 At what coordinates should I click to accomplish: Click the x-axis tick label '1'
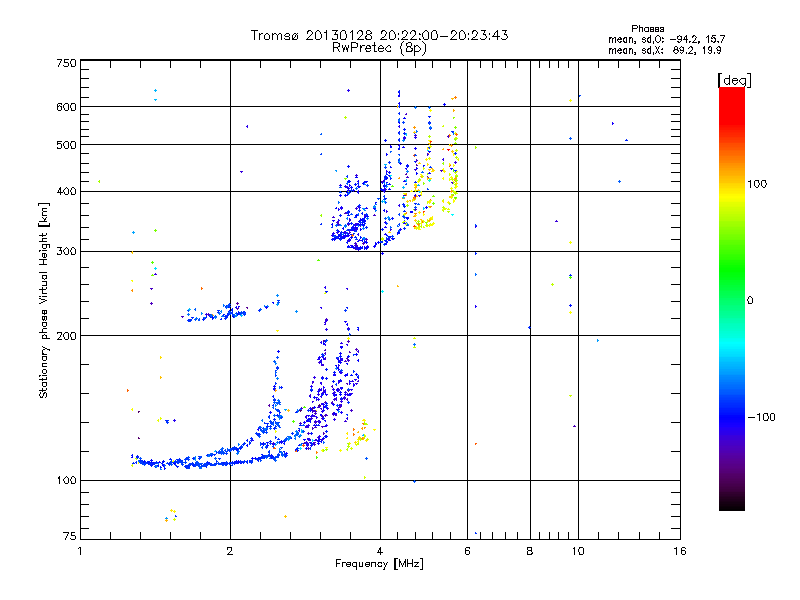[x=80, y=551]
